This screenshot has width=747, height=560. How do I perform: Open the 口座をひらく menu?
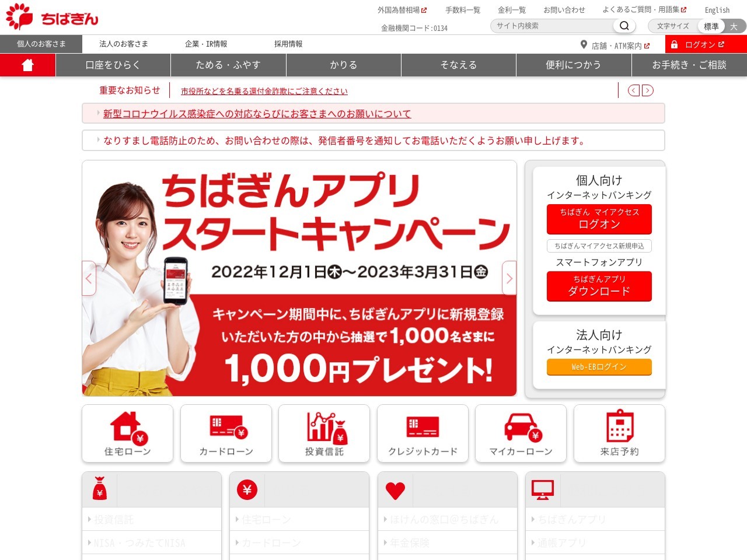point(113,65)
